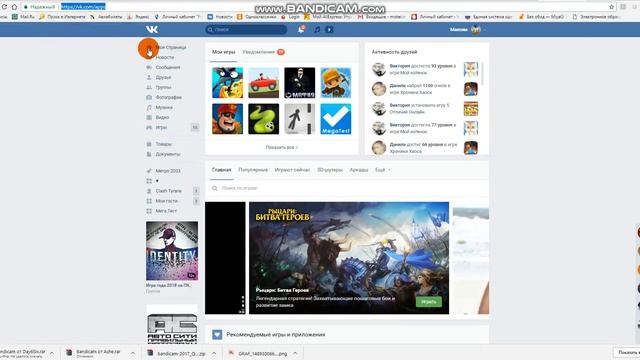Click Данила's avatar in the "1100 очков" entry
The height and width of the screenshot is (360, 640).
click(379, 89)
